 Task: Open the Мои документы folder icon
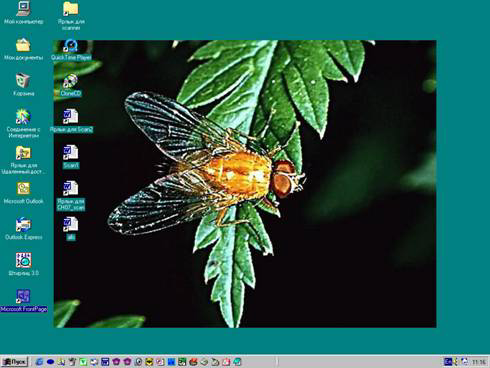click(x=23, y=45)
